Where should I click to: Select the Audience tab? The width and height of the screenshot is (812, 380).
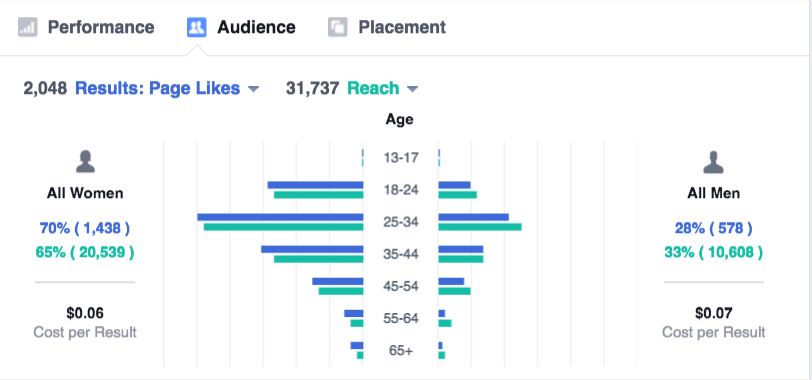coord(241,27)
